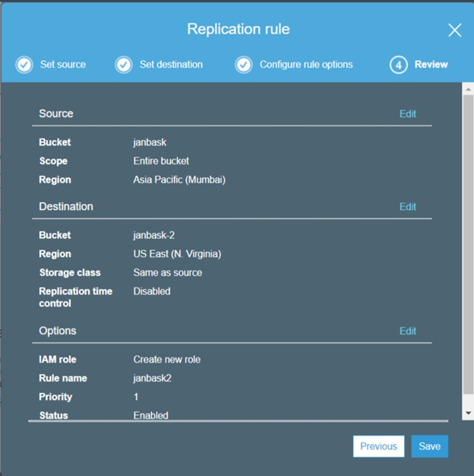Edit the Source section
Screen dimensions: 474x476
408,114
